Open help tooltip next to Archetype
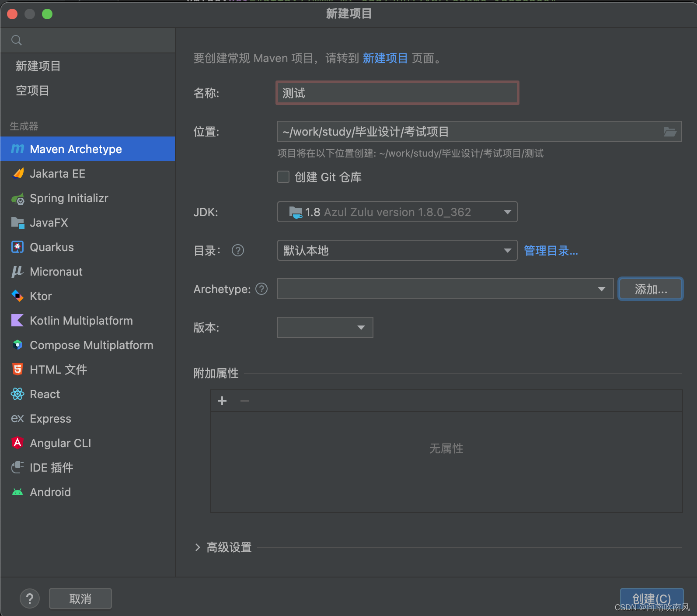Image resolution: width=697 pixels, height=616 pixels. 261,289
